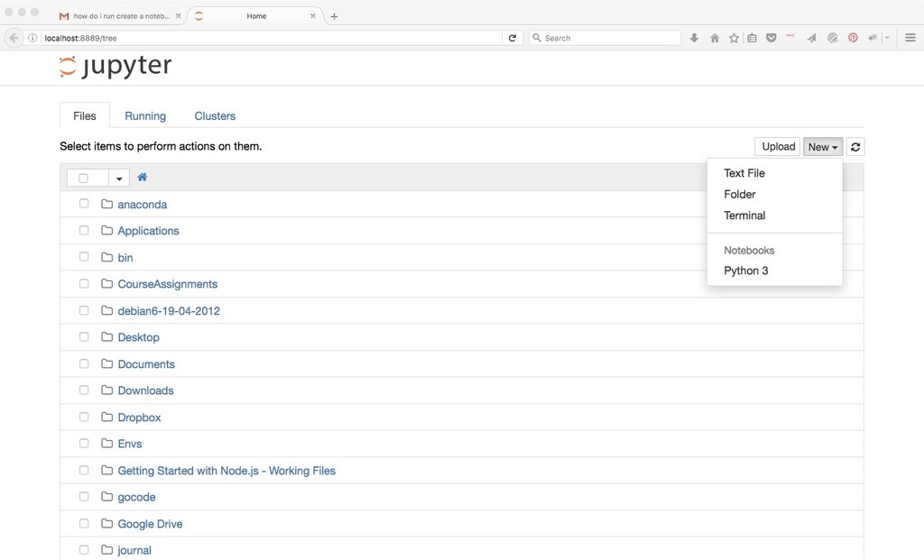Open the CourseAssignments folder link
This screenshot has height=560, width=924.
click(167, 284)
